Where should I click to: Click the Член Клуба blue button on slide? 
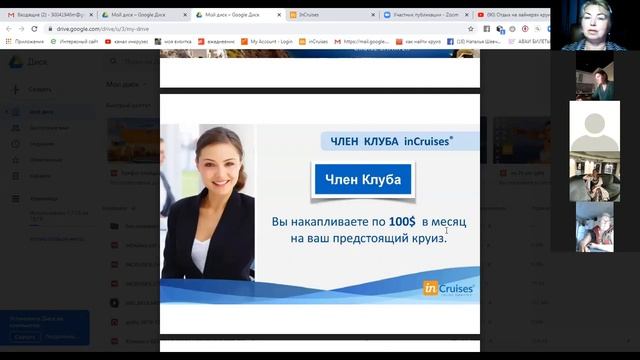click(x=363, y=180)
